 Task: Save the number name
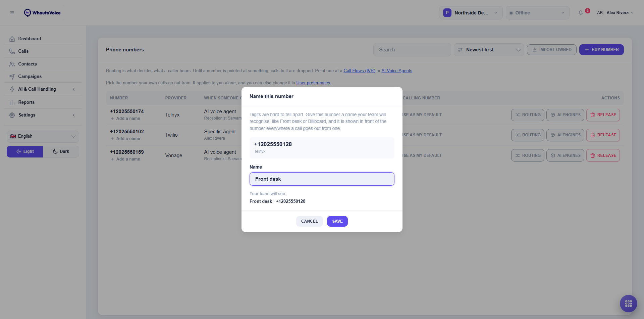point(337,221)
